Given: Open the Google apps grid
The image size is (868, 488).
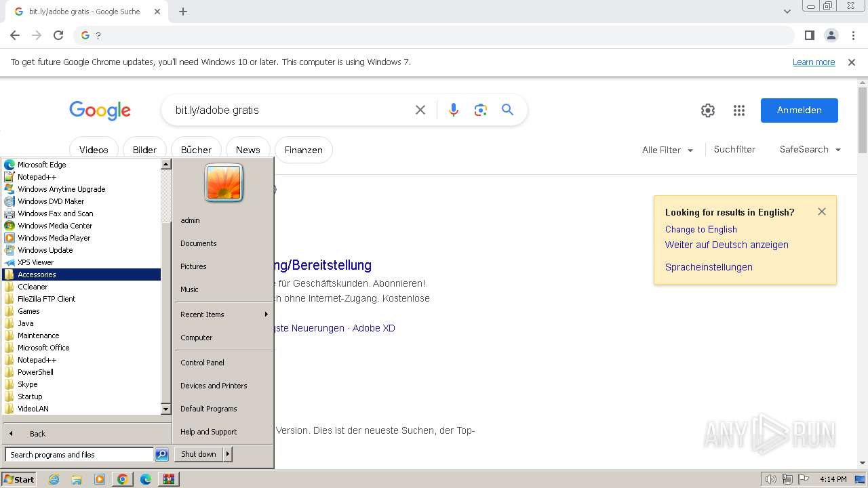Looking at the screenshot, I should tap(739, 110).
